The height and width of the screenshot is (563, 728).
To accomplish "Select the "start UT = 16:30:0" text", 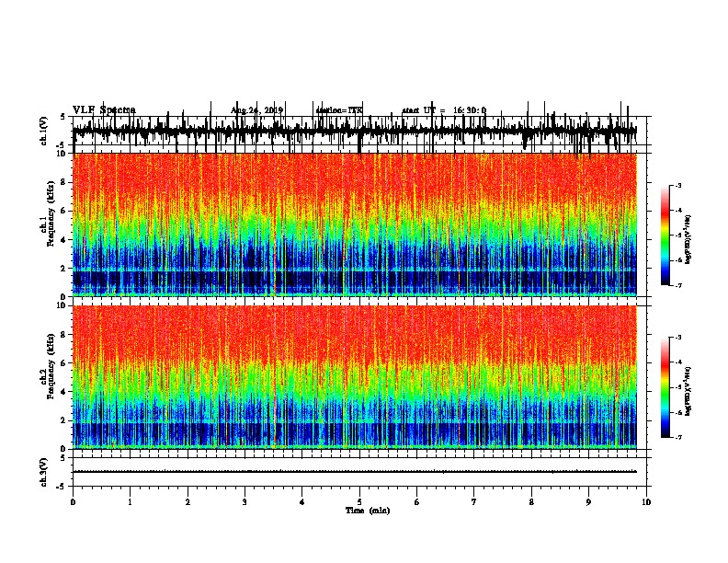I will 444,110.
